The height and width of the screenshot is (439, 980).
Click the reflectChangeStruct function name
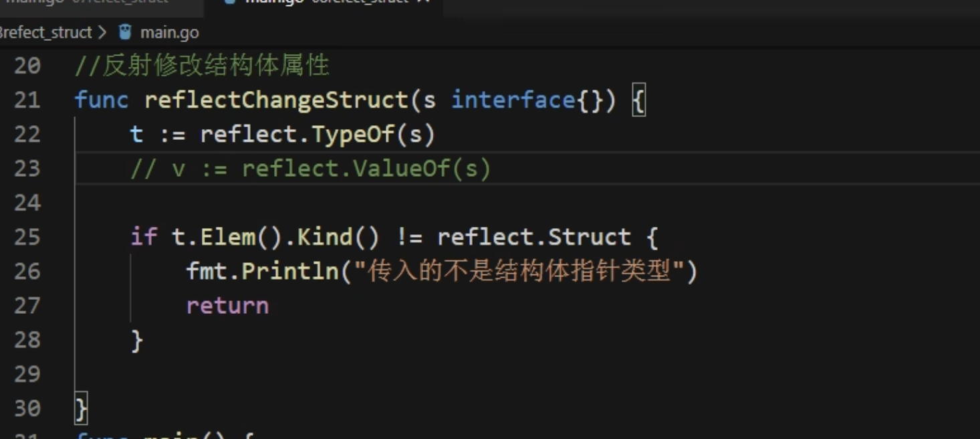[x=276, y=100]
